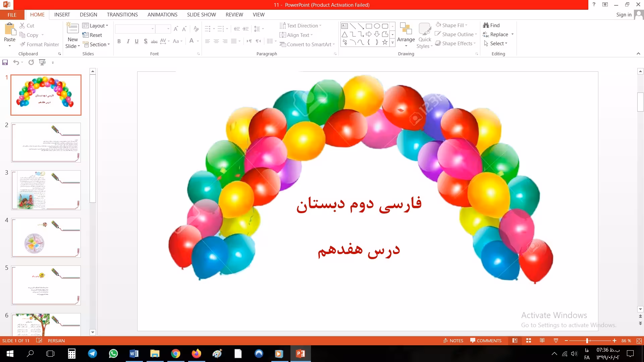
Task: Click Decrease List Level icon
Action: tap(237, 29)
